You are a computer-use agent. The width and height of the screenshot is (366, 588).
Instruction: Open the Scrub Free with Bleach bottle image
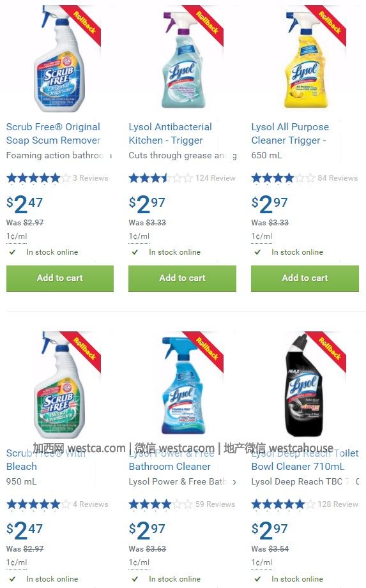[x=60, y=386]
